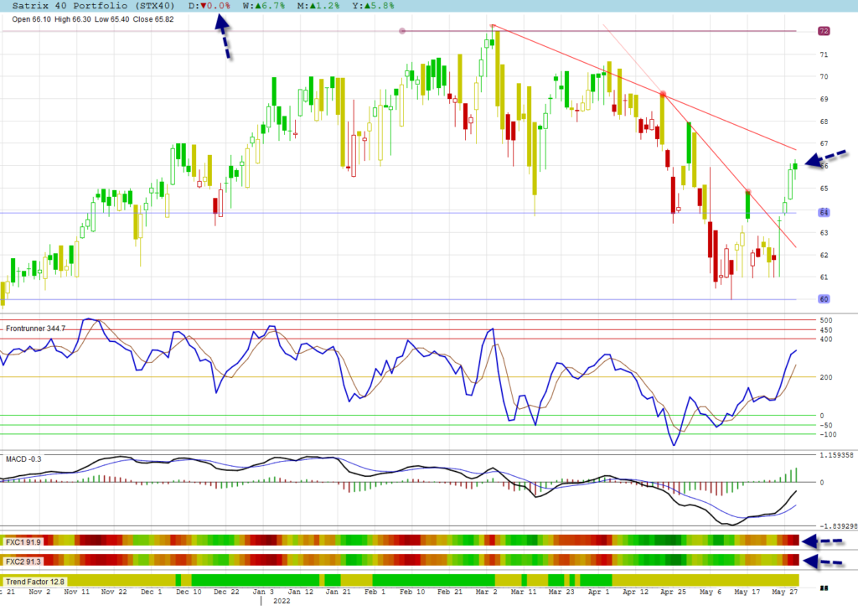The width and height of the screenshot is (858, 616).
Task: Click the 65 price axis label
Action: click(x=824, y=189)
